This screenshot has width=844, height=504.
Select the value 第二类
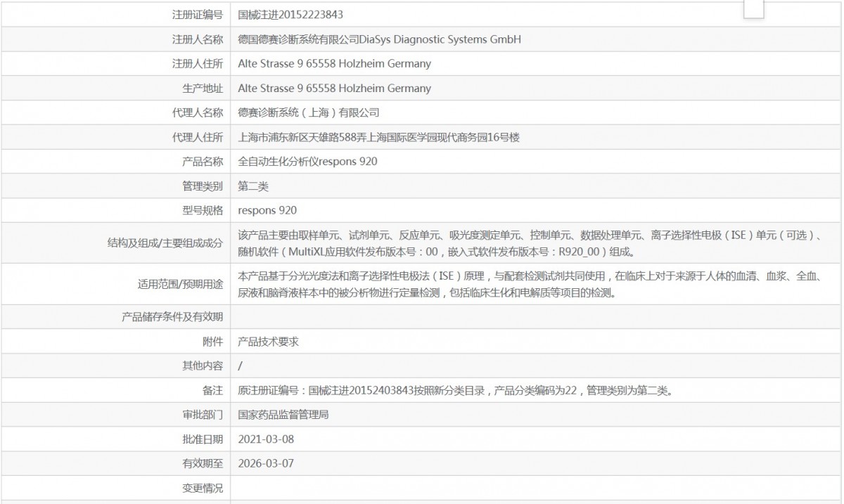point(253,186)
